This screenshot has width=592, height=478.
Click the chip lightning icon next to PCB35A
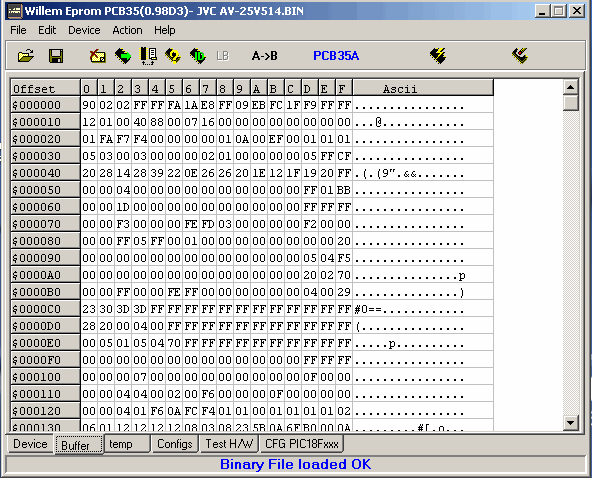pos(438,56)
